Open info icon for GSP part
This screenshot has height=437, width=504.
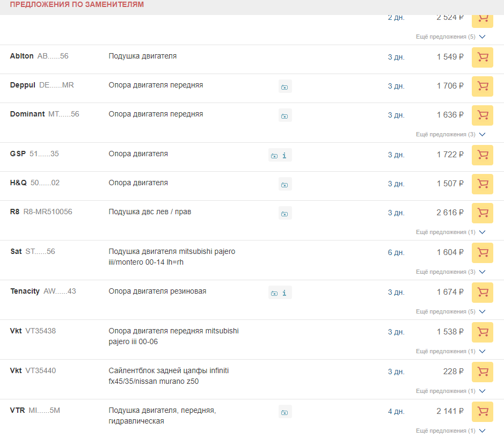(284, 156)
